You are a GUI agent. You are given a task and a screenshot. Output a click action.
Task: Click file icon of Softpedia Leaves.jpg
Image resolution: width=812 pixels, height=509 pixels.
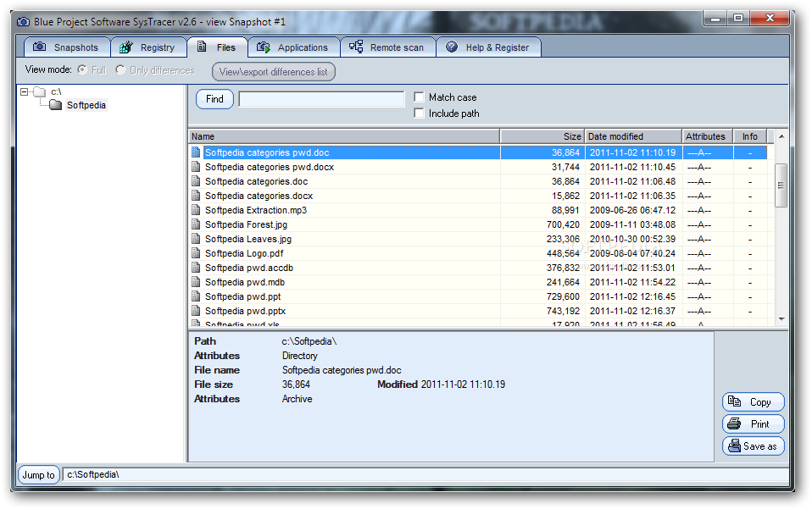(x=196, y=239)
